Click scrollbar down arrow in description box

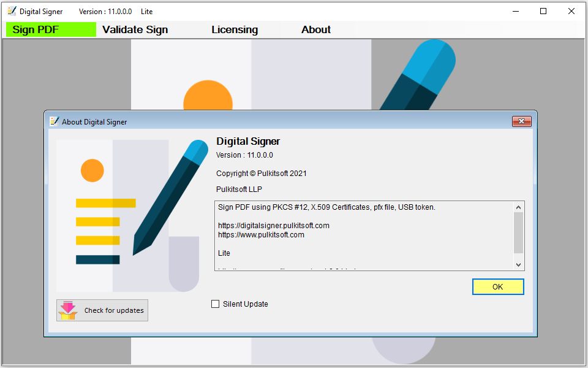click(518, 264)
